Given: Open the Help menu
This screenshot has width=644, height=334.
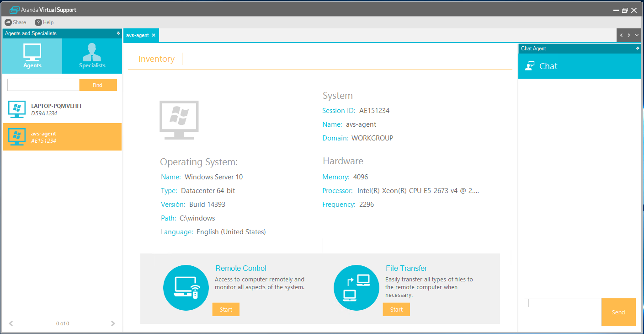Looking at the screenshot, I should (44, 22).
